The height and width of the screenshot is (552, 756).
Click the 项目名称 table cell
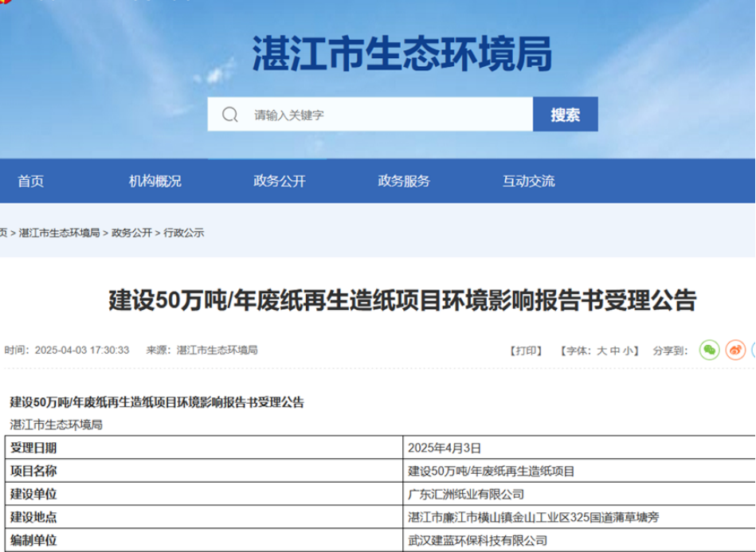[x=204, y=471]
